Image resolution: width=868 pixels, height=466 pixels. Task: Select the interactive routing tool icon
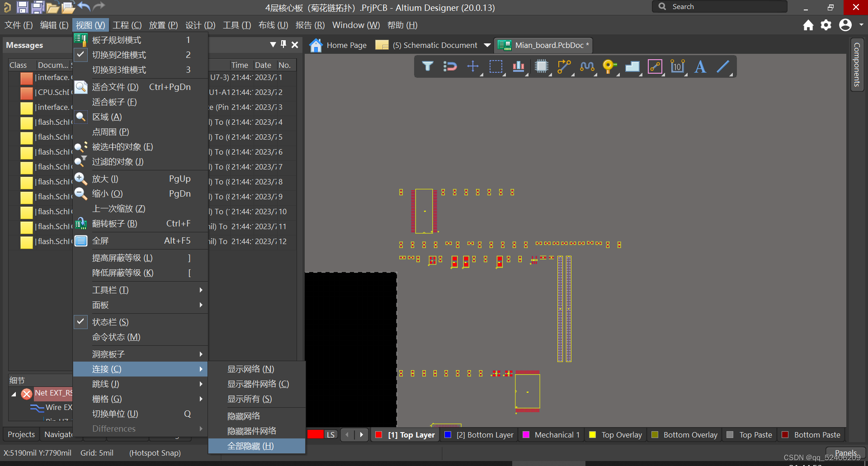tap(564, 66)
